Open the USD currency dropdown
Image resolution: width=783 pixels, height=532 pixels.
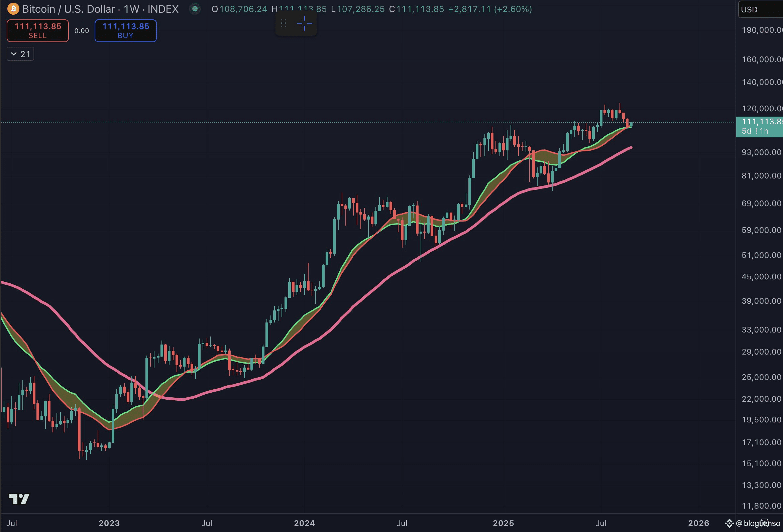coord(761,9)
